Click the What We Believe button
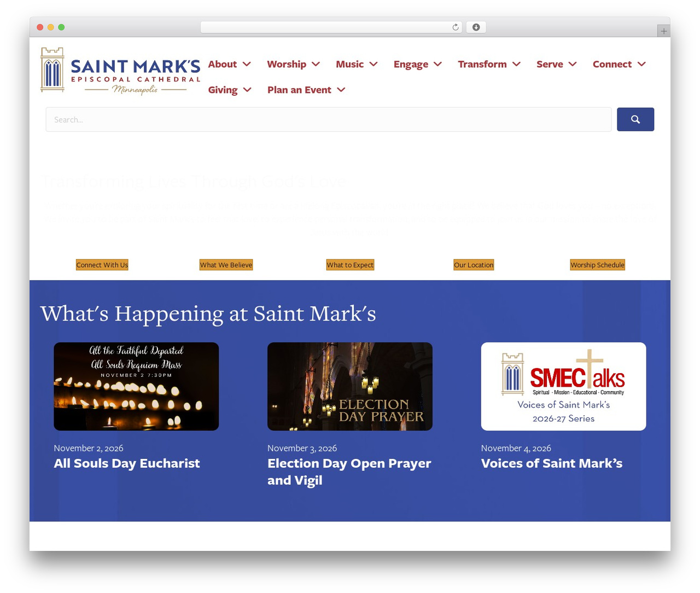The width and height of the screenshot is (700, 593). click(x=226, y=265)
